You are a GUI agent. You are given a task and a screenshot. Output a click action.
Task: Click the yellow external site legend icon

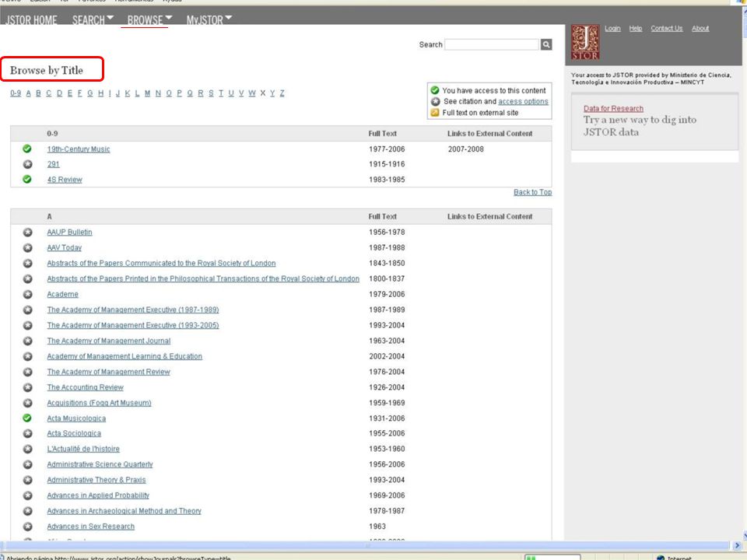(x=434, y=113)
